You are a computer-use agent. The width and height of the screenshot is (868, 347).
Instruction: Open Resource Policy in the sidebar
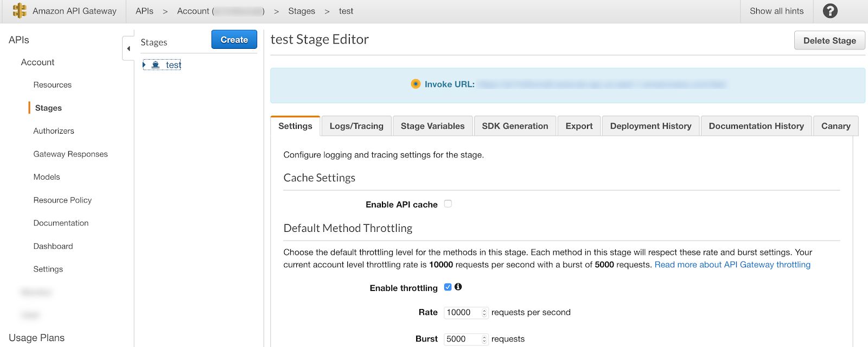[x=62, y=200]
